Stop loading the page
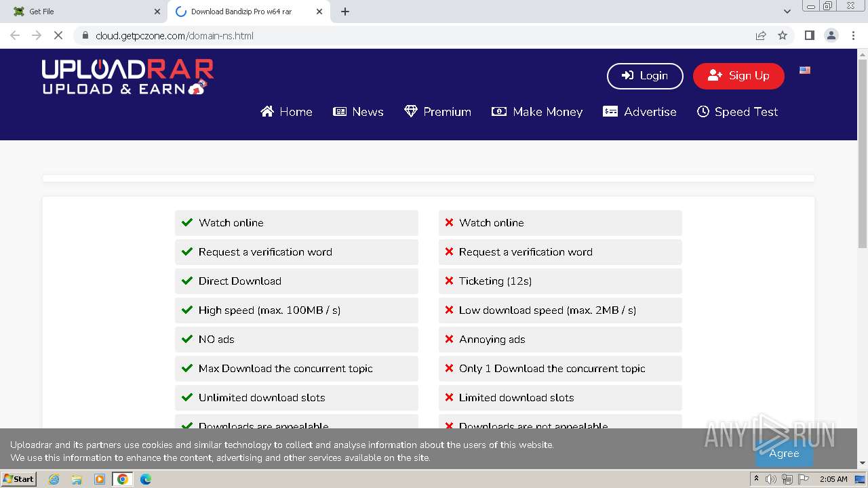868x488 pixels. pos(58,35)
